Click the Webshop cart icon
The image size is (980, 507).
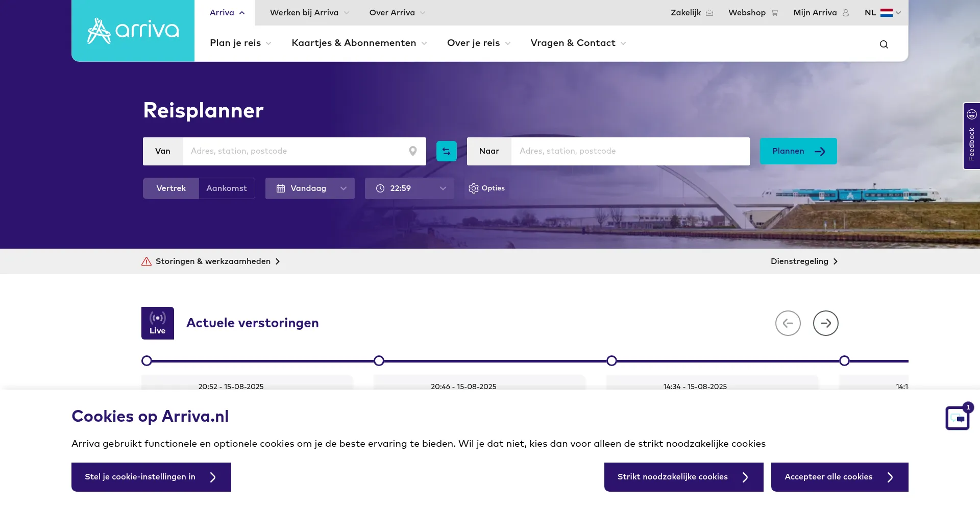775,13
